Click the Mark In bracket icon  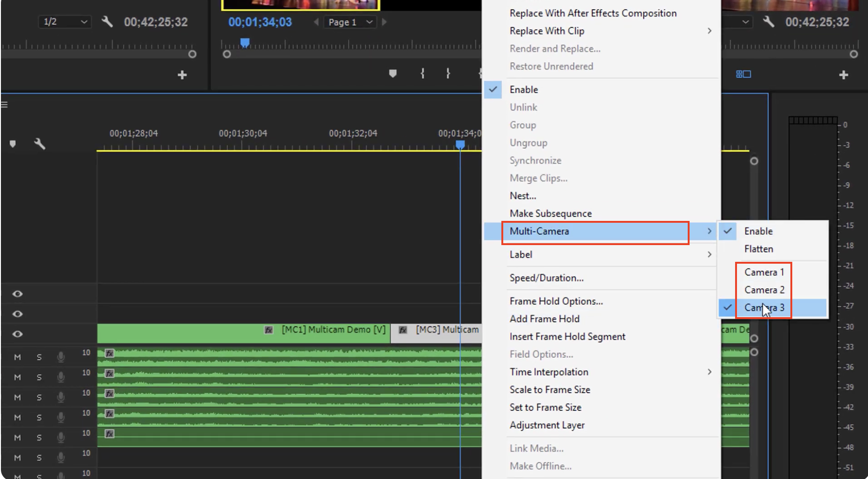click(422, 73)
